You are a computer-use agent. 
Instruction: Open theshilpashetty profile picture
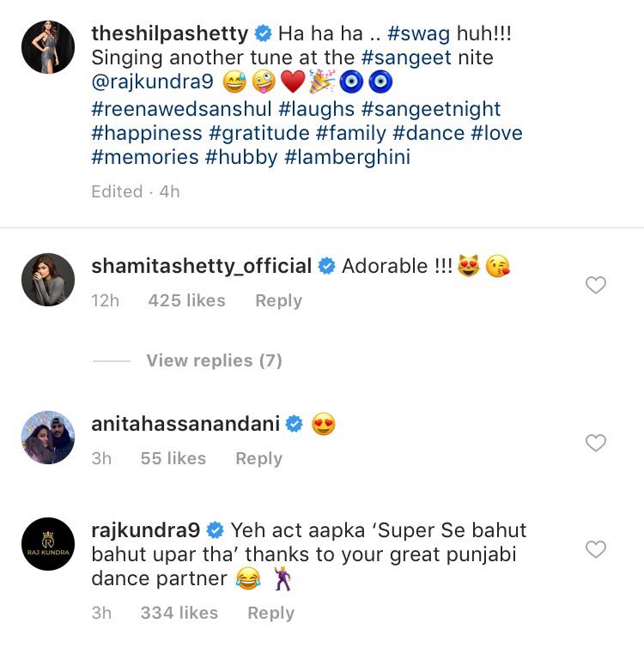[47, 47]
